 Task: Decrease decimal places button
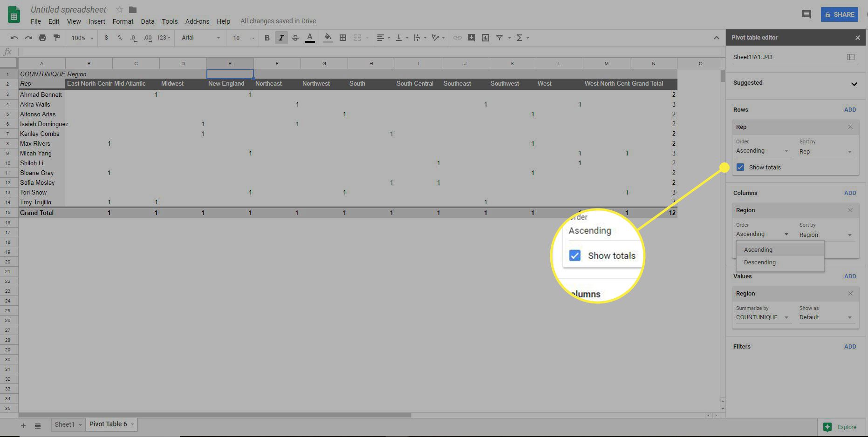(134, 38)
